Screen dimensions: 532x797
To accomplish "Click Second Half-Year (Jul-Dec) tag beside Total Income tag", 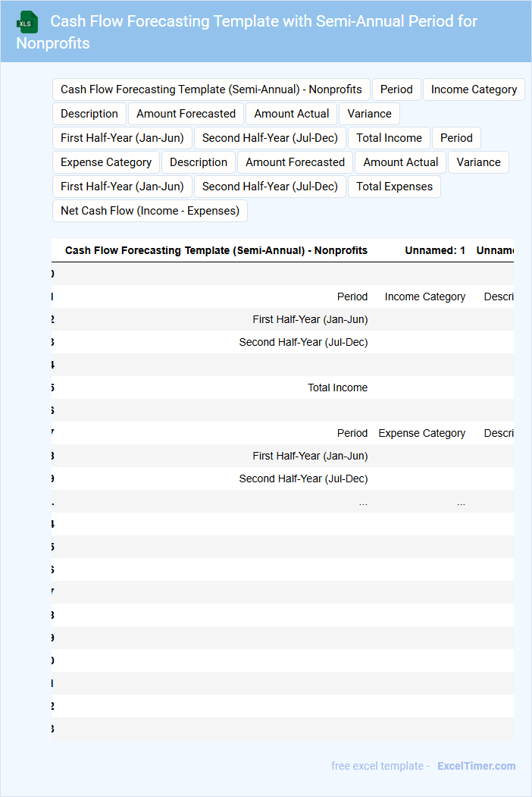I will pyautogui.click(x=270, y=138).
